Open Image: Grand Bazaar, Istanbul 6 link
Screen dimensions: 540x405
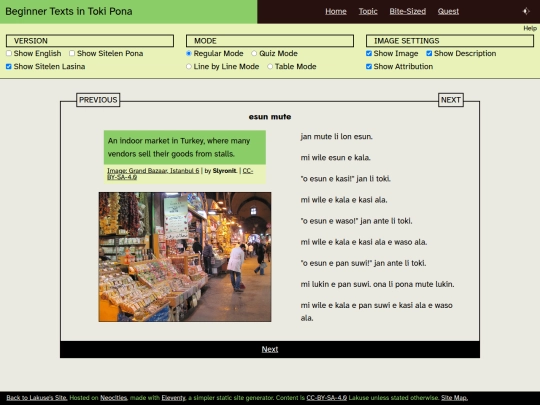[153, 170]
